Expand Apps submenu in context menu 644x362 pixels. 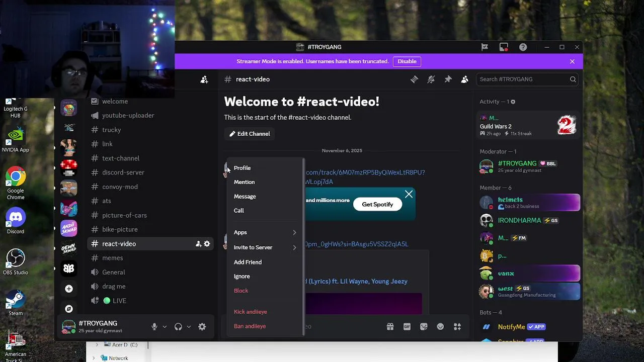click(x=265, y=232)
